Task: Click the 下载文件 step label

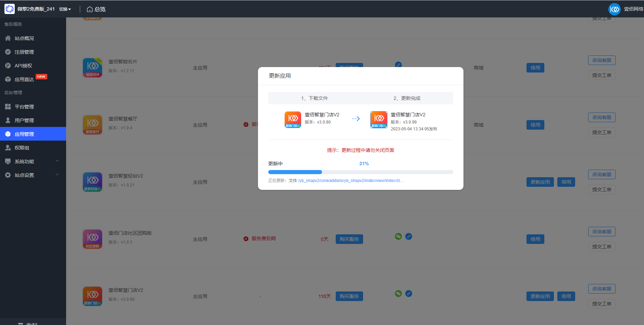Action: (314, 98)
